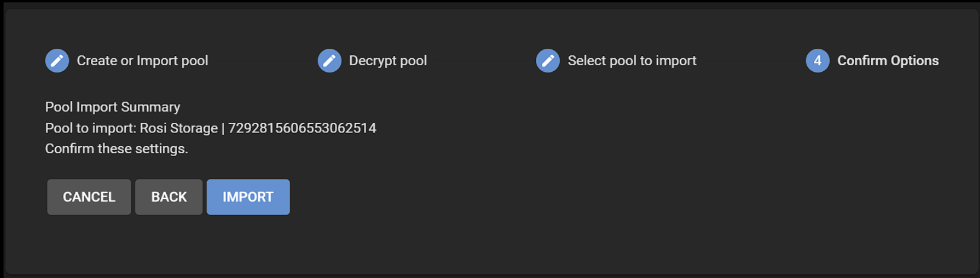Click connector line between Decrypt and Select pool steps

pyautogui.click(x=481, y=61)
